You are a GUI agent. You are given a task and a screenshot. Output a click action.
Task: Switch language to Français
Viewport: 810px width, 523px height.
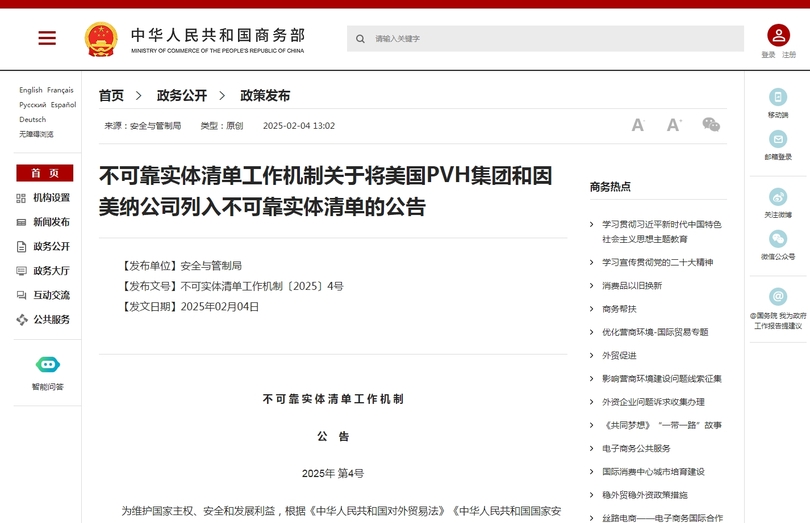(60, 90)
